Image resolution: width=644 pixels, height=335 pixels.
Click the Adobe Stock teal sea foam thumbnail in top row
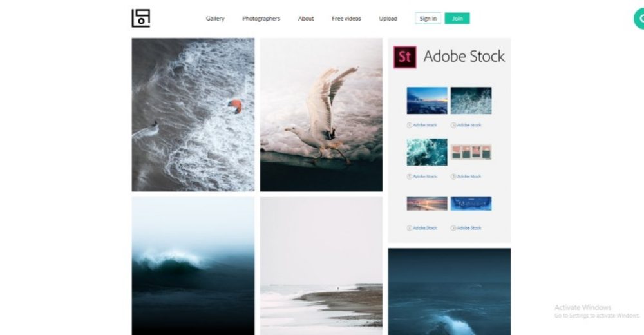click(x=471, y=100)
